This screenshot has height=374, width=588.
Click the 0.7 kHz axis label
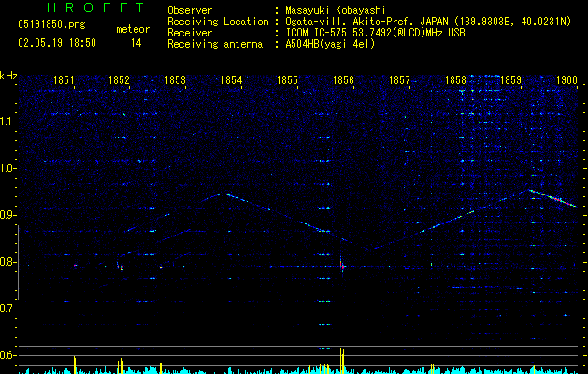point(7,309)
